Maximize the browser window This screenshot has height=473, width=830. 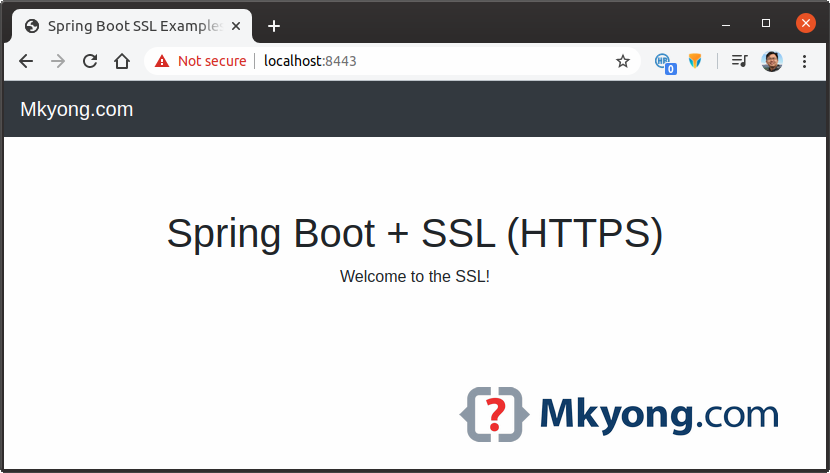coord(766,23)
